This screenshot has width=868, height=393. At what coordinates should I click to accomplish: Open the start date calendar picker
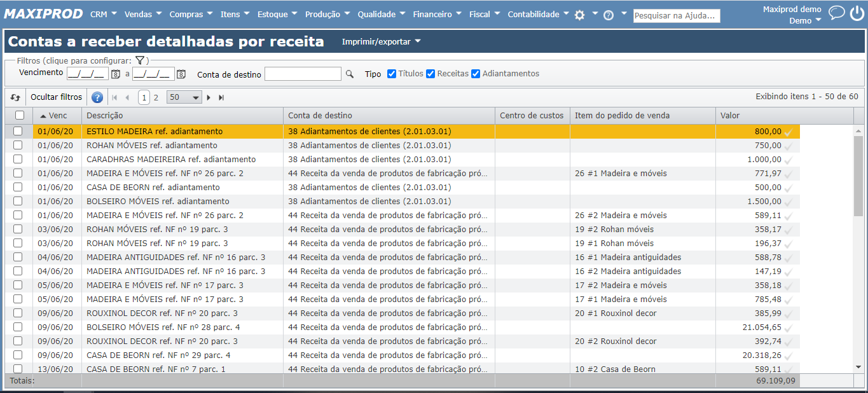pos(116,74)
